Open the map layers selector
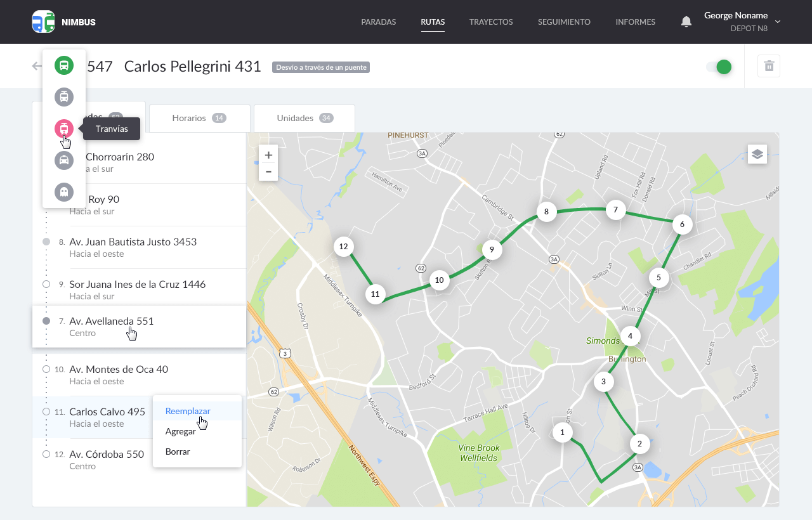The height and width of the screenshot is (520, 812). pos(757,154)
